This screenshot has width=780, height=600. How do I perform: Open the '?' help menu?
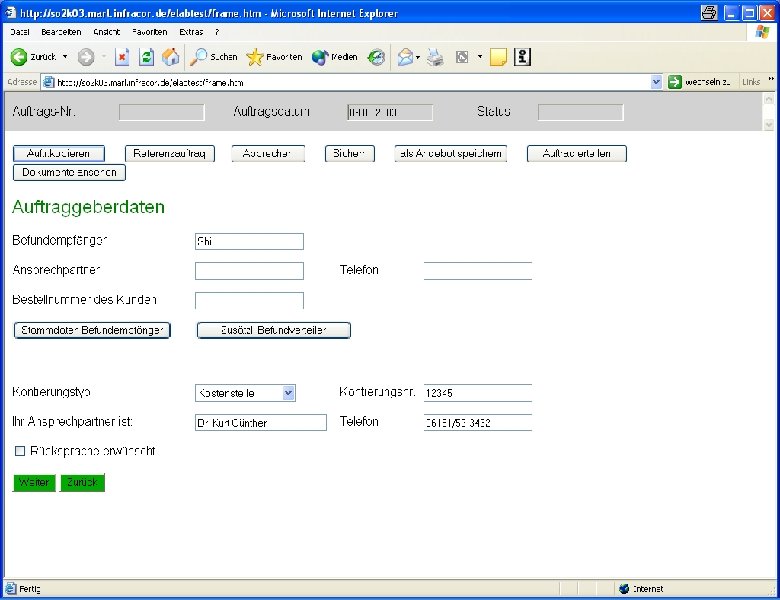pyautogui.click(x=217, y=32)
